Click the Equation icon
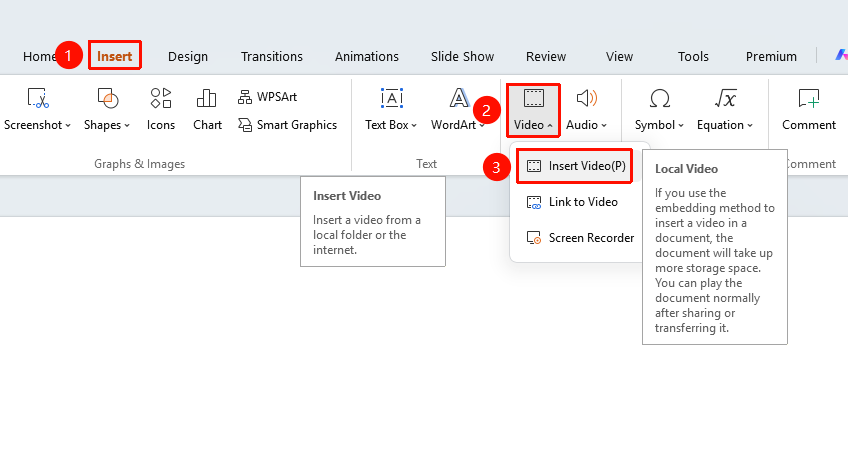 (x=725, y=98)
